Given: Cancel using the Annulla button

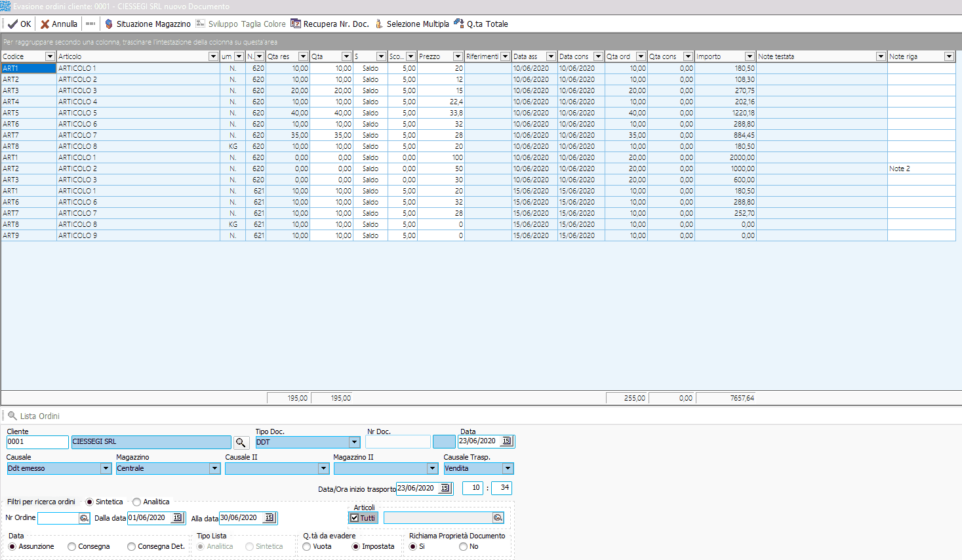Looking at the screenshot, I should tap(59, 24).
